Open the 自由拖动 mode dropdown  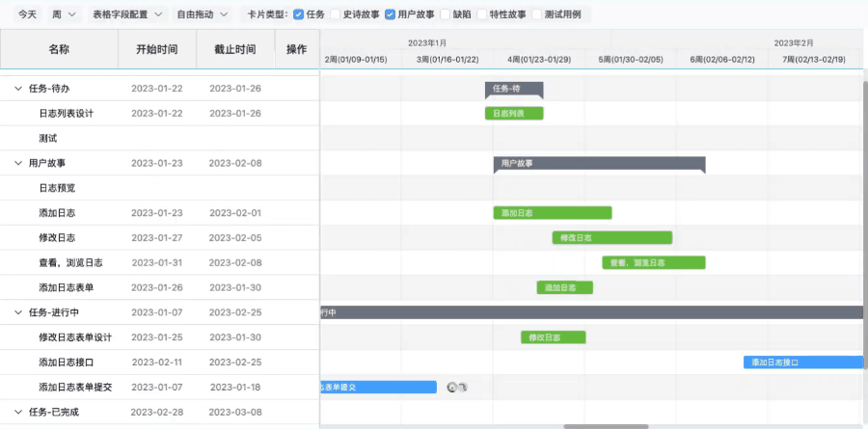203,14
